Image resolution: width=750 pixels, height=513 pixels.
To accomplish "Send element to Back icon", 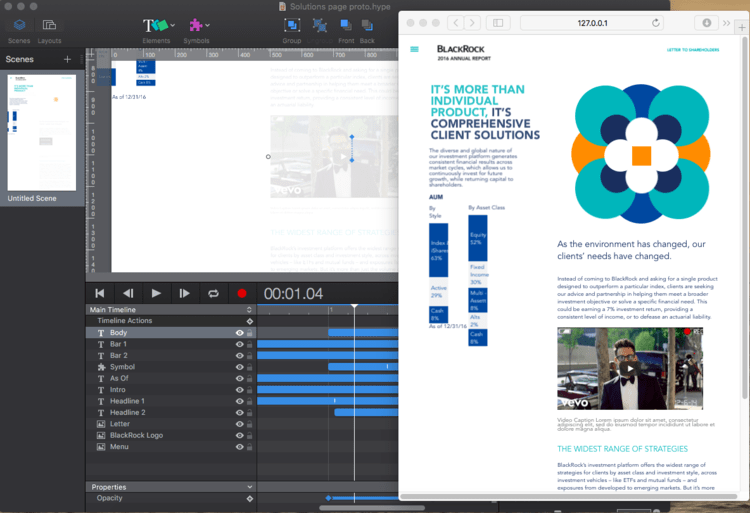I will pos(367,25).
